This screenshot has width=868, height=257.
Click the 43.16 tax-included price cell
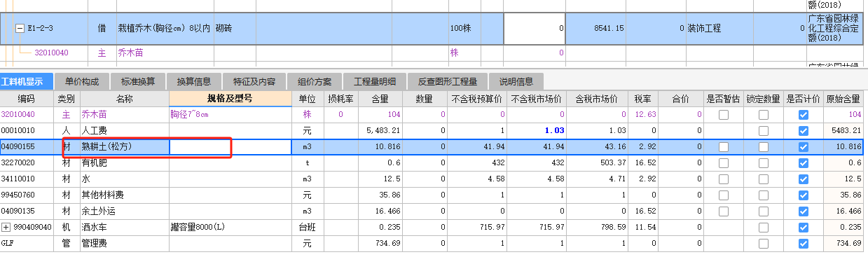click(597, 147)
